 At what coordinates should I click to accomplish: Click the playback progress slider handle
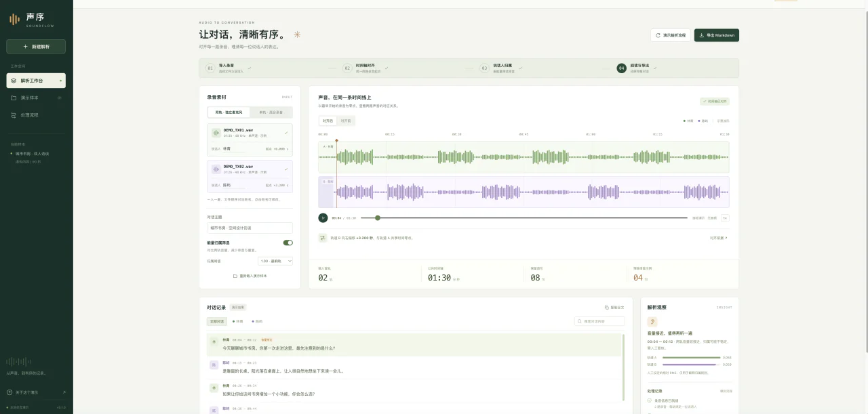click(378, 218)
